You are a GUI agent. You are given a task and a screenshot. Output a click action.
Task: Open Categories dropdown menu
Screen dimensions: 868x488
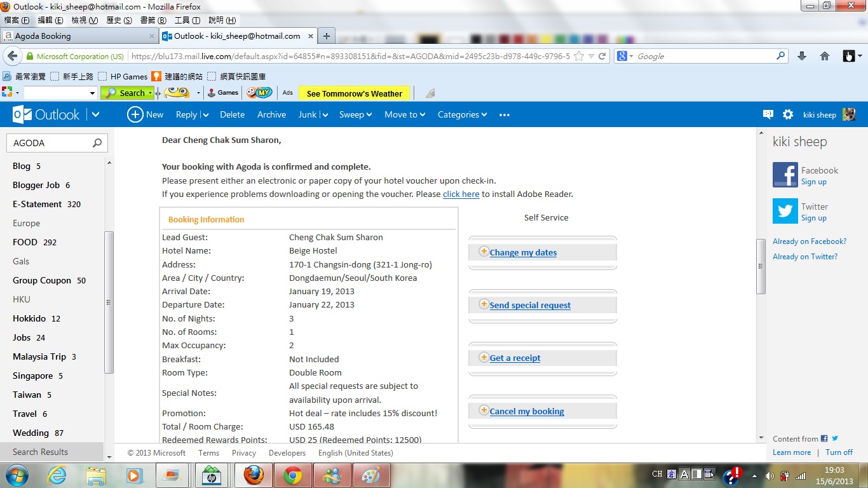tap(462, 114)
